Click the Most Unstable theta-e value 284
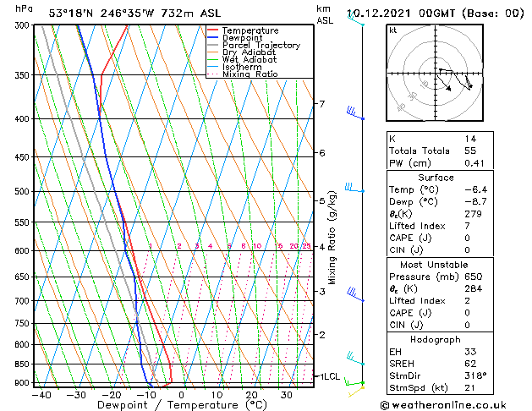 [473, 289]
